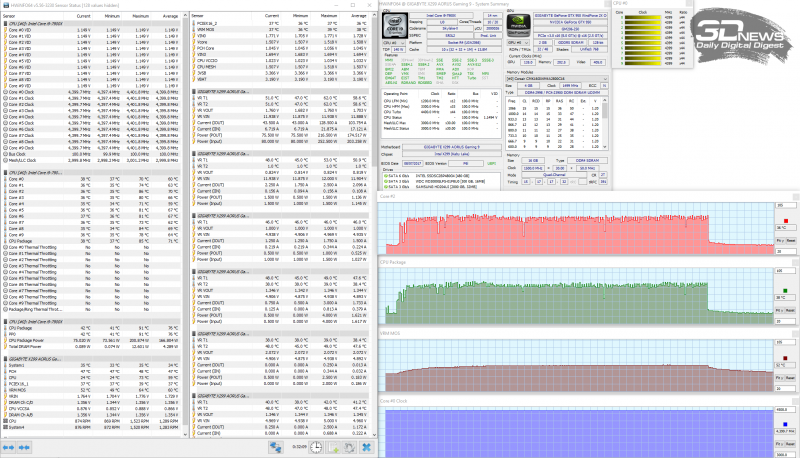Click the TDP value field in System Summary
The image size is (800, 458).
[x=398, y=50]
